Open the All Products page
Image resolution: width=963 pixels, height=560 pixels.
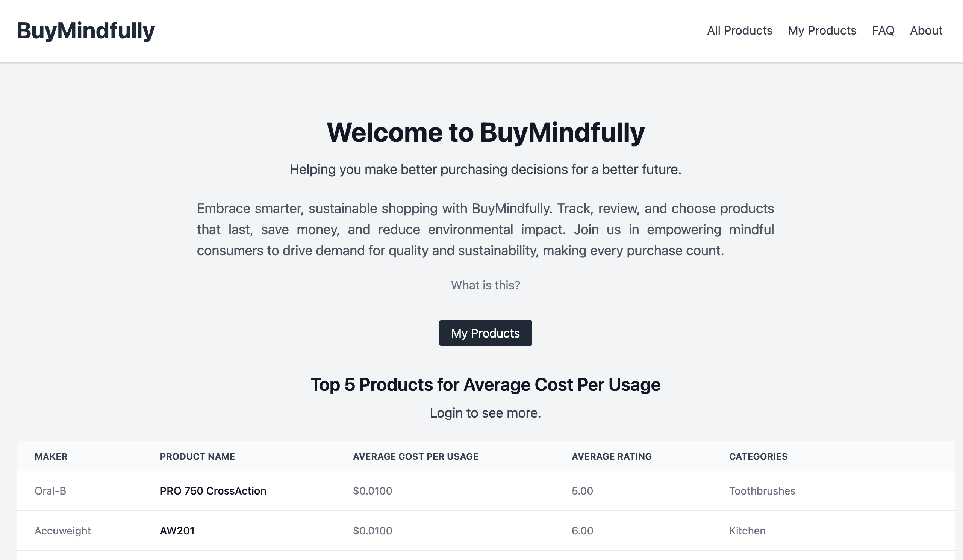pyautogui.click(x=740, y=30)
